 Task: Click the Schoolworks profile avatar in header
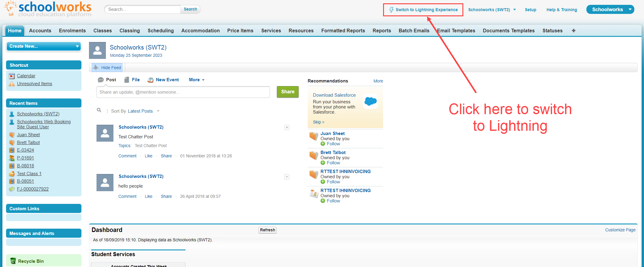(97, 50)
